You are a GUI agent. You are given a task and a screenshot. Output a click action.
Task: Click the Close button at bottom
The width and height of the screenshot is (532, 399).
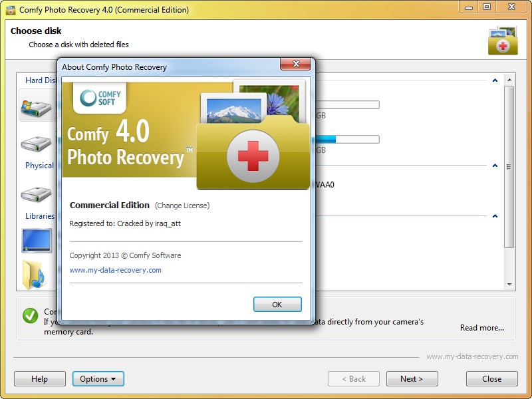click(492, 378)
